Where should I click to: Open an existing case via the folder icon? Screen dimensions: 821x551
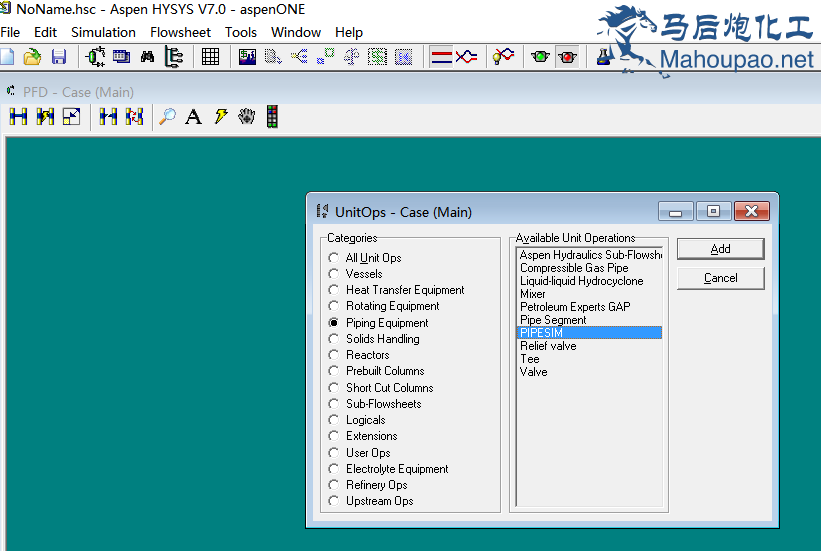[x=32, y=56]
